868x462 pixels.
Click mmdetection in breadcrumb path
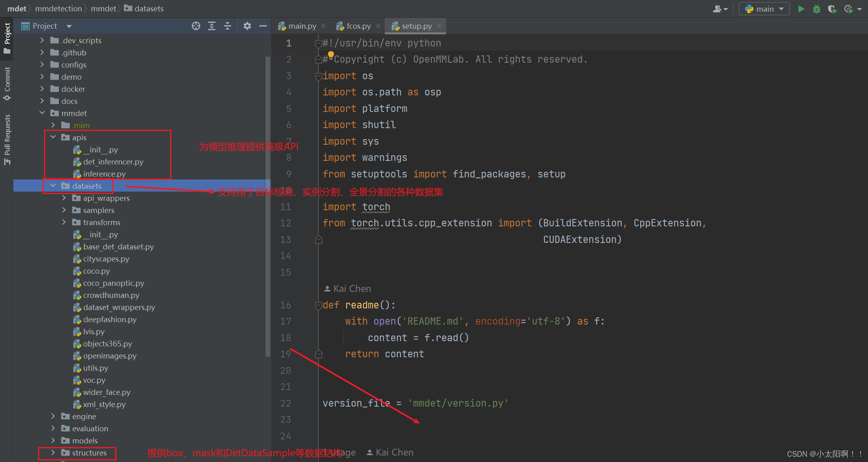pos(58,8)
